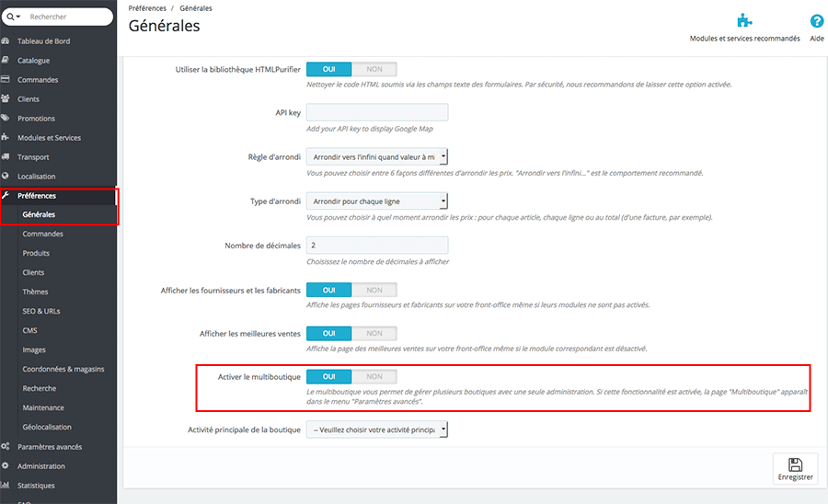Click the API key input field

(376, 112)
